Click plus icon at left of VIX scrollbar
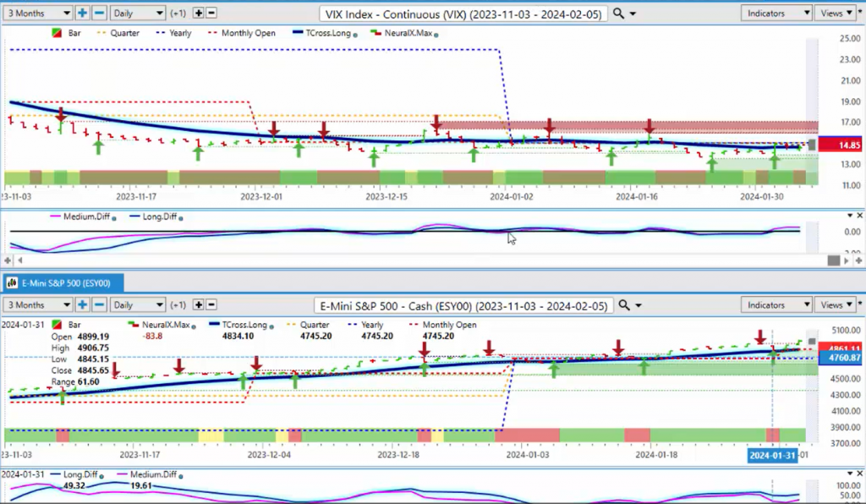The image size is (866, 504). coord(8,260)
